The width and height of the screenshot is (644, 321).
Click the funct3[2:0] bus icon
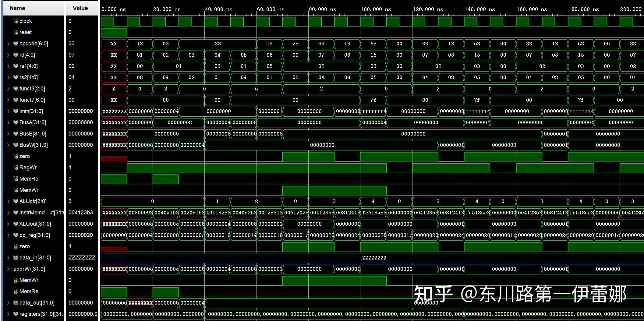16,89
